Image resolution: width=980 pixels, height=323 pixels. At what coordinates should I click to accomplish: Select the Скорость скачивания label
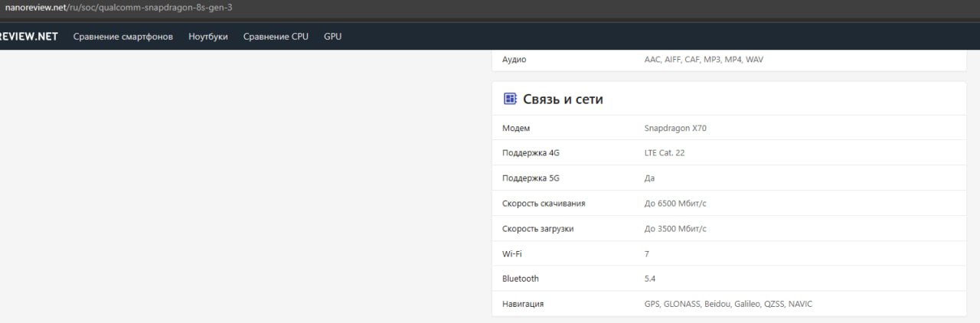[x=544, y=204]
